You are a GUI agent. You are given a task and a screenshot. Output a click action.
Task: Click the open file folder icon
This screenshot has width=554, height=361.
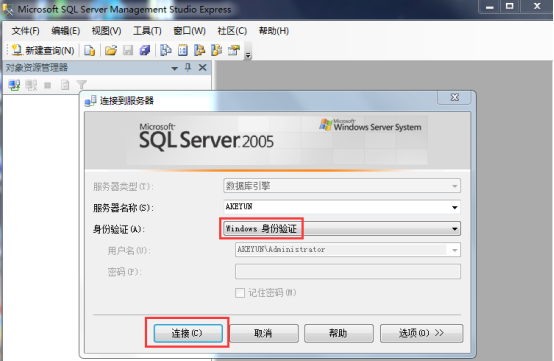coord(111,51)
